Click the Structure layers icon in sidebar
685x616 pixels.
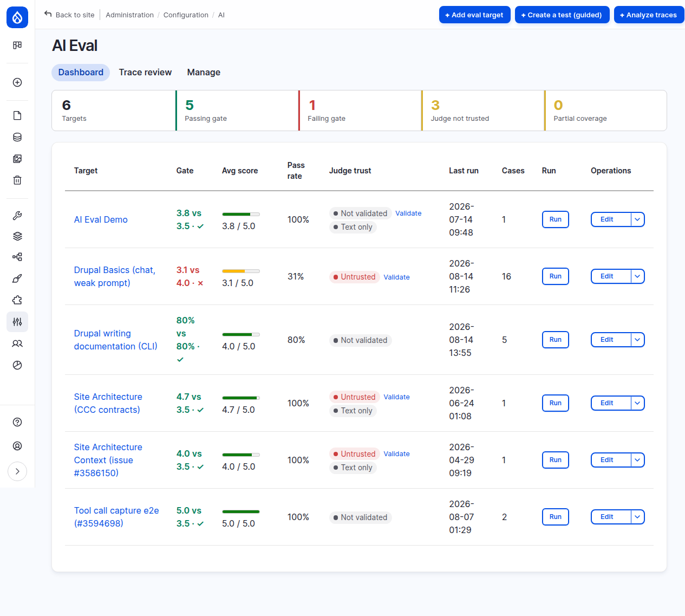pos(17,236)
